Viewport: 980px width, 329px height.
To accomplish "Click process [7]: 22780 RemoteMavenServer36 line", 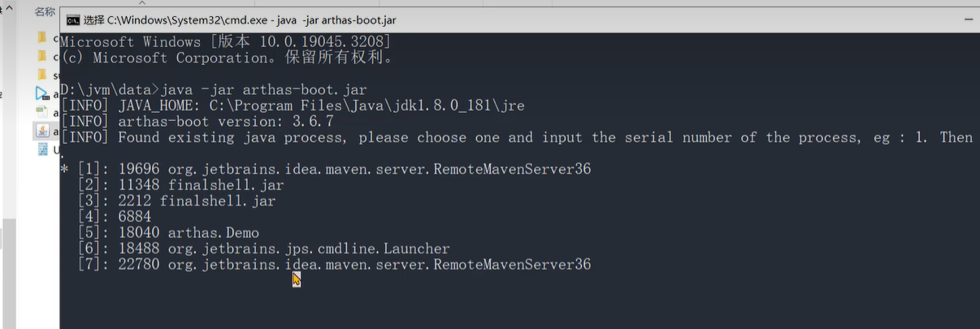I will tap(334, 264).
